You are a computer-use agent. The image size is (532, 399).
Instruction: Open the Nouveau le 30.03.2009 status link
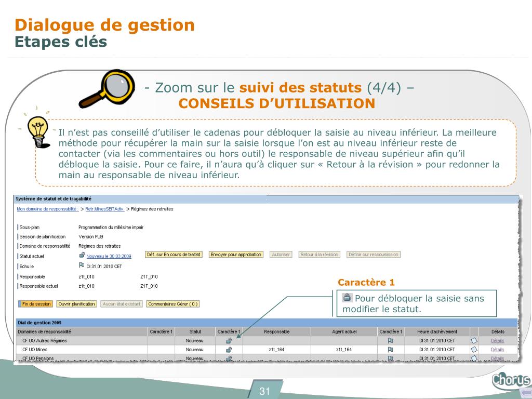pos(109,256)
